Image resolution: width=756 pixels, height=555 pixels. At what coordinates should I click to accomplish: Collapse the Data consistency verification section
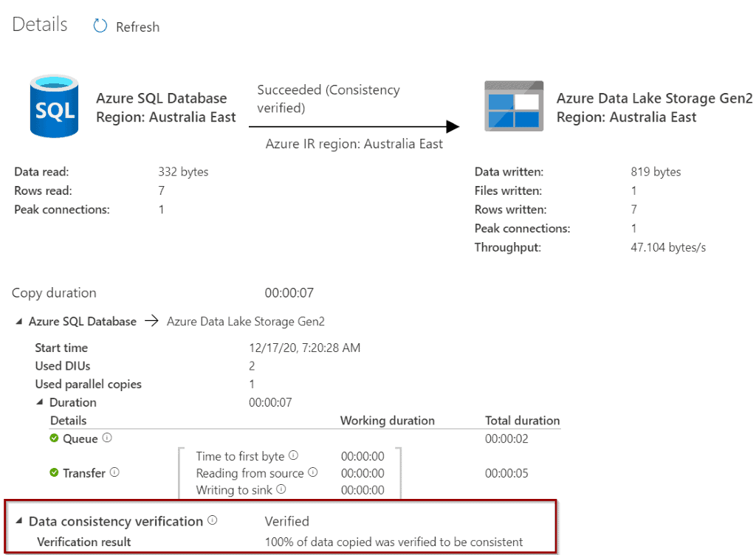click(18, 522)
